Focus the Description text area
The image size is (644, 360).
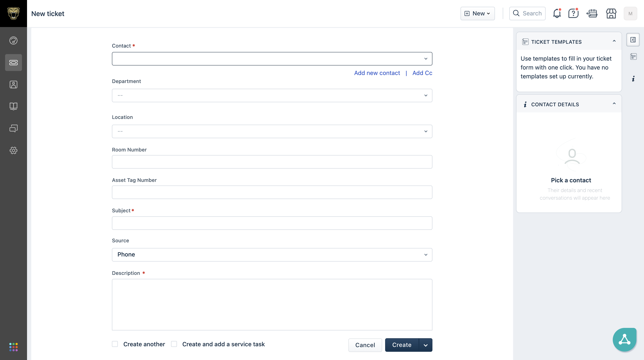tap(272, 305)
